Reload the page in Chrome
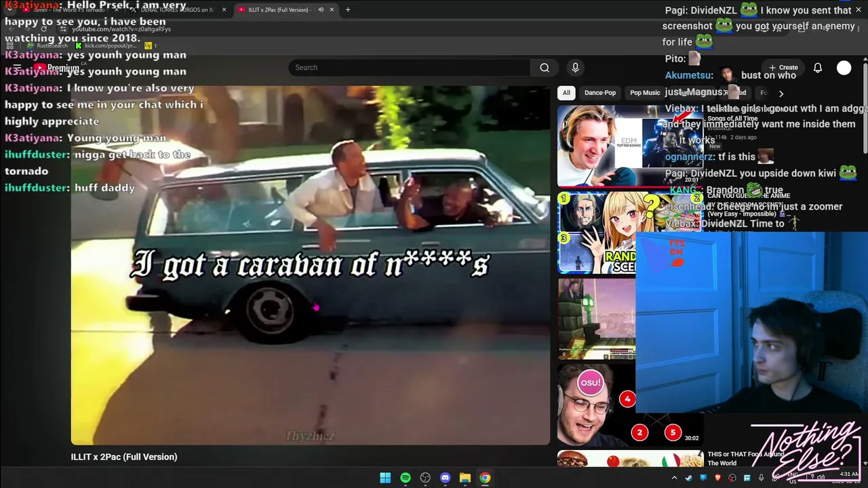This screenshot has height=488, width=868. click(44, 29)
